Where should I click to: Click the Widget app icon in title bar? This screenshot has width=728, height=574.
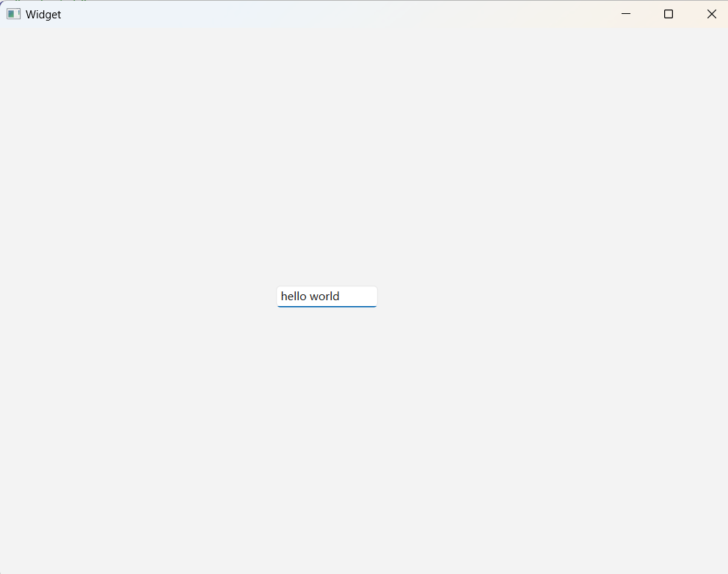(x=13, y=15)
